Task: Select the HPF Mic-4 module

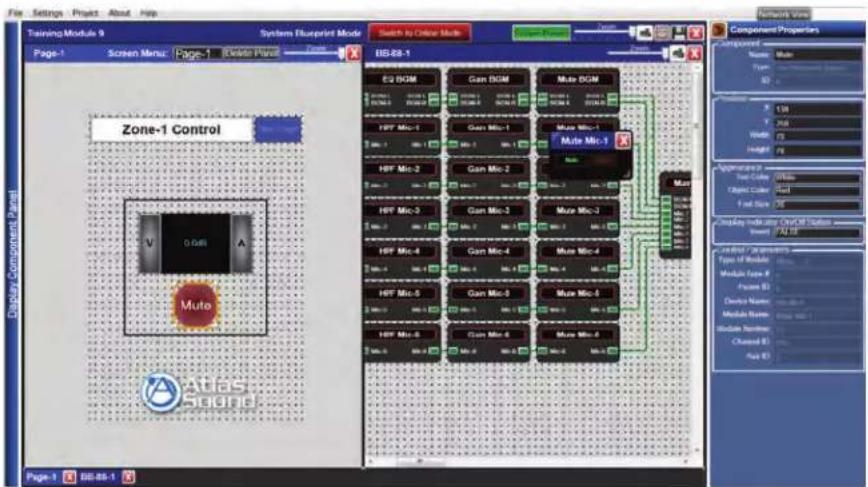Action: pos(402,260)
